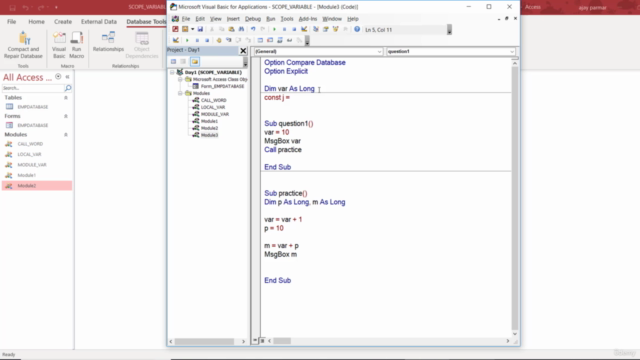Click View Object icon in Project panel
The height and width of the screenshot is (360, 640).
click(x=183, y=62)
